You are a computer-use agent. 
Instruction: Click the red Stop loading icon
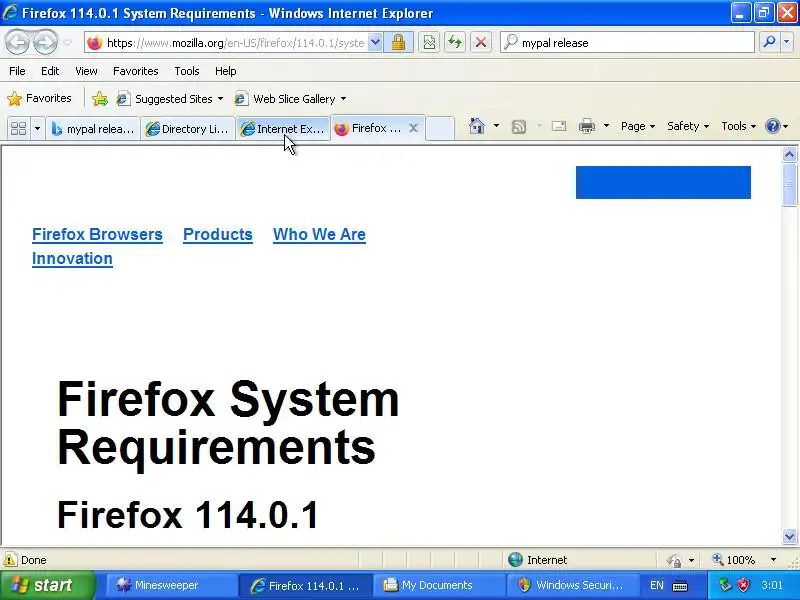point(481,43)
